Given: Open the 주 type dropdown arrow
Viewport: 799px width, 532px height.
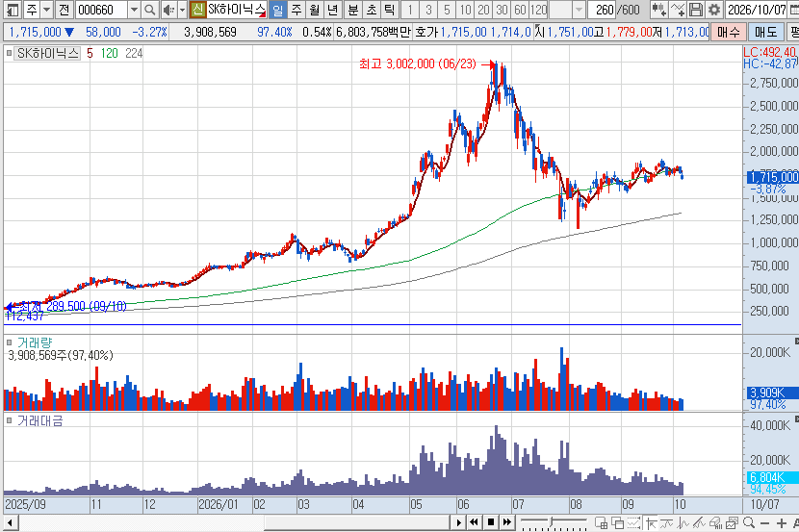Looking at the screenshot, I should 46,10.
